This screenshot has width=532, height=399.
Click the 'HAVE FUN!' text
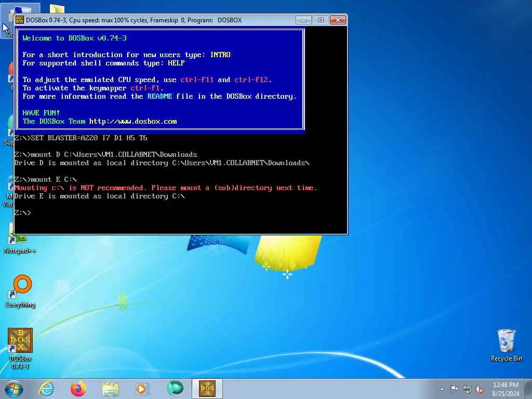tap(41, 113)
